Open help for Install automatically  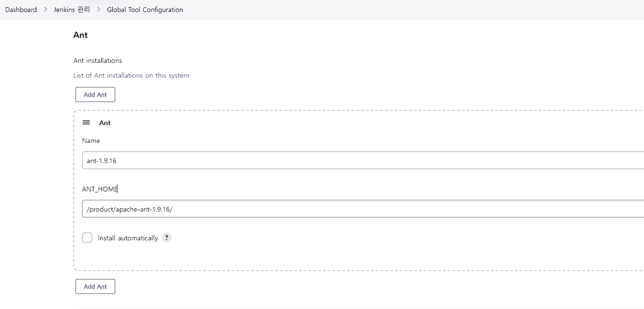pyautogui.click(x=166, y=238)
